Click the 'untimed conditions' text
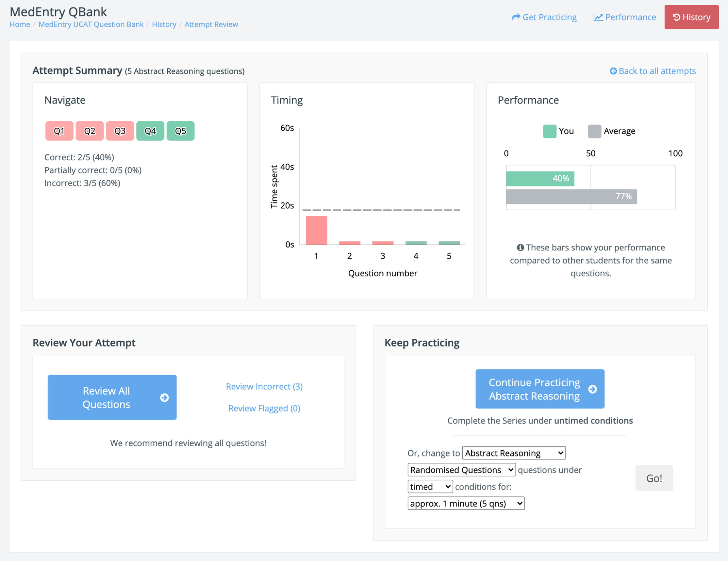 593,421
